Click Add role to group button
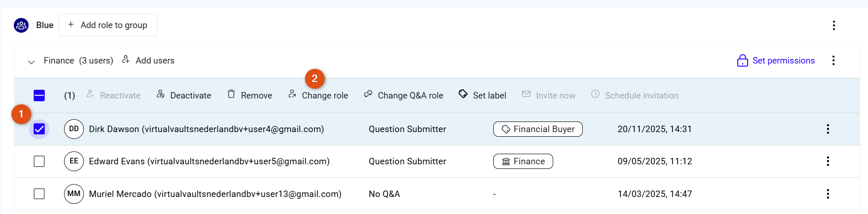The width and height of the screenshot is (868, 214). (x=108, y=25)
